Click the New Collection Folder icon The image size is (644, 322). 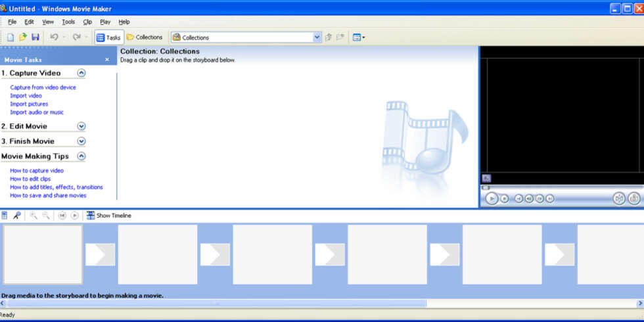click(340, 37)
